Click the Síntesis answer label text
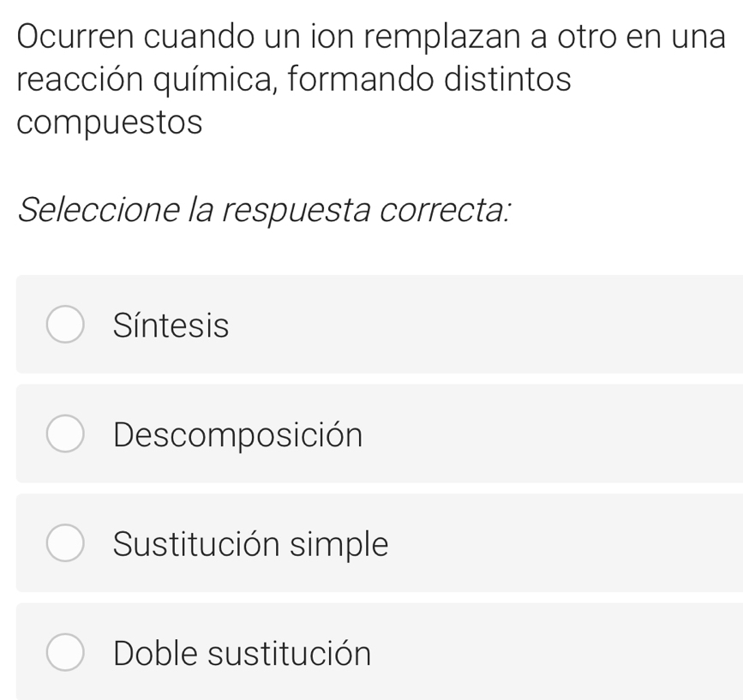743x700 pixels. (171, 326)
